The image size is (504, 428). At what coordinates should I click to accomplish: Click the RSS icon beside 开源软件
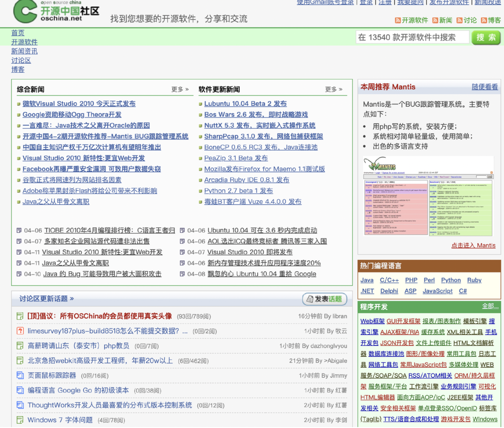coord(397,21)
